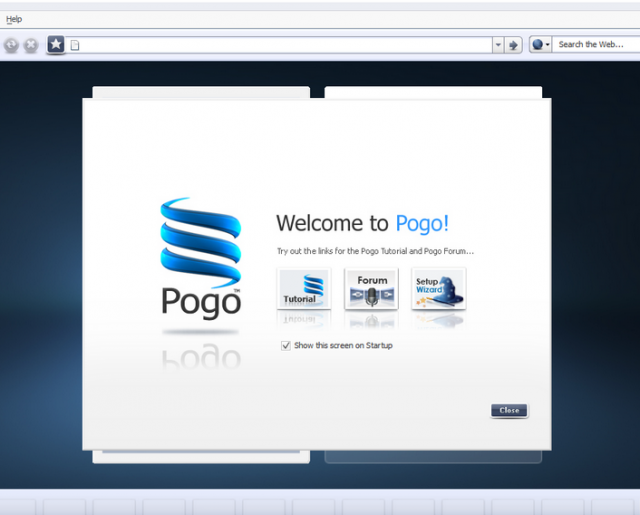
Task: Open the Pogo Forum tile
Action: point(371,289)
